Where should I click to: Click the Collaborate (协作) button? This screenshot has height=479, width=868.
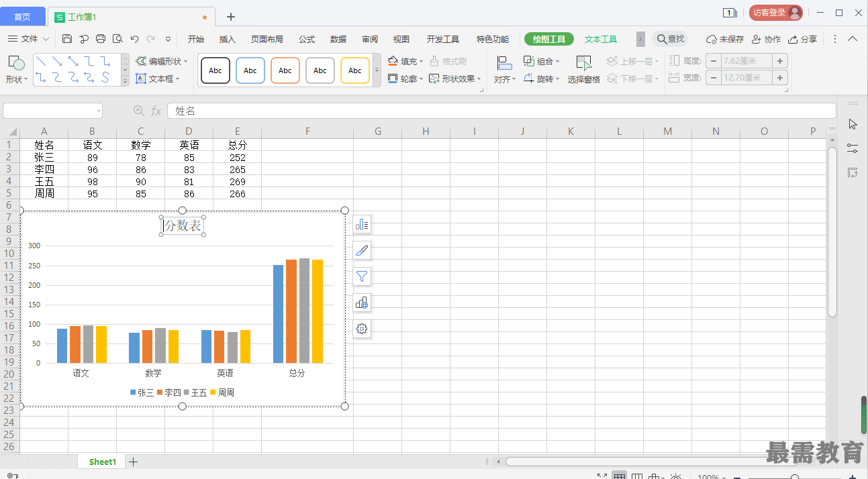pyautogui.click(x=766, y=39)
